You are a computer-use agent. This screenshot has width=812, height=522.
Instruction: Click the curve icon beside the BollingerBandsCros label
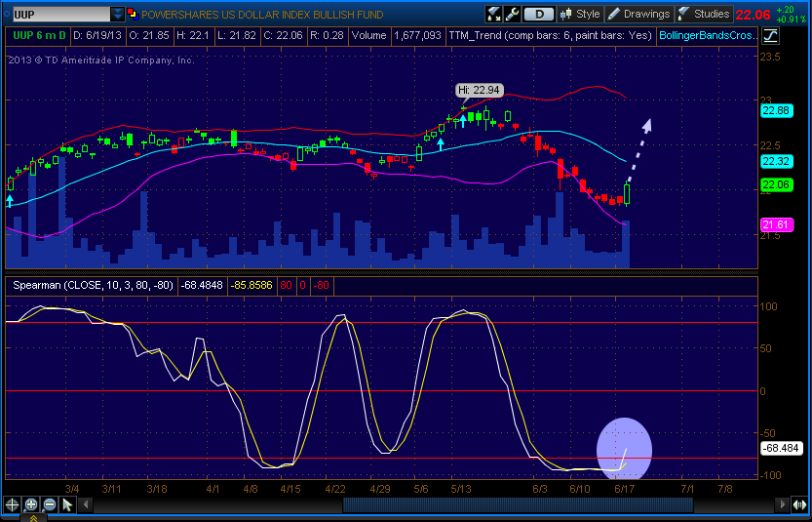[x=770, y=36]
